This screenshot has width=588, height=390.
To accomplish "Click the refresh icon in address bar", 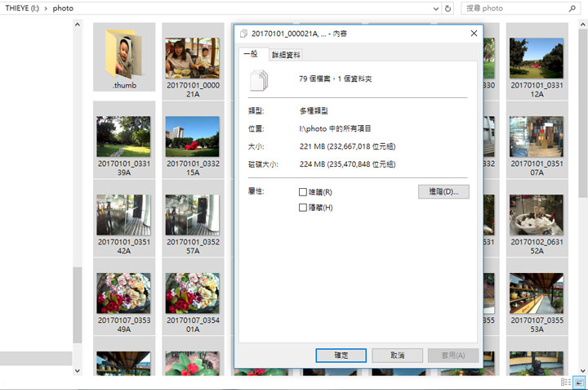I will 448,8.
